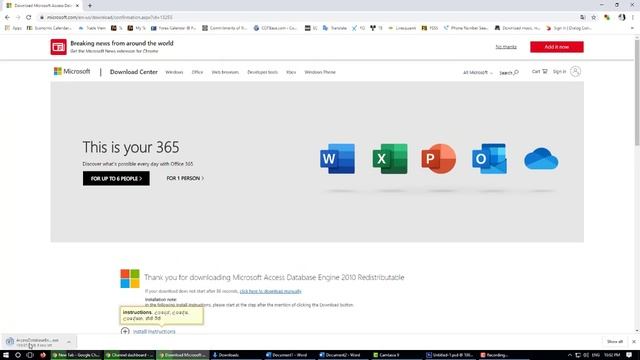The height and width of the screenshot is (360, 640).
Task: Open the Windows Phone menu item
Action: 320,72
